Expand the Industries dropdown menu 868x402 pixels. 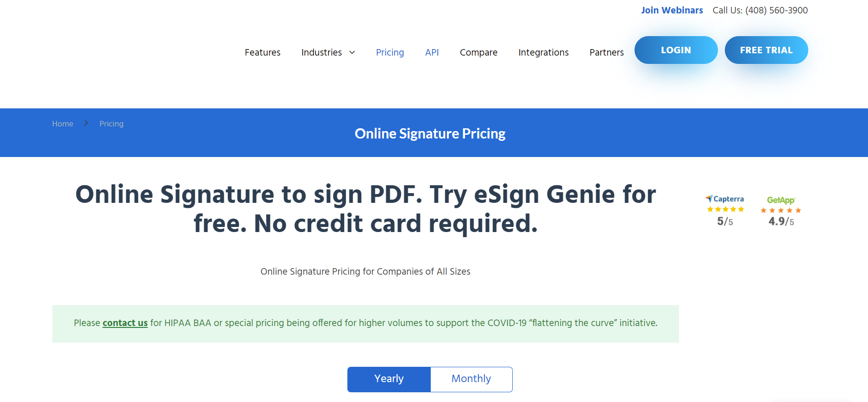tap(321, 52)
